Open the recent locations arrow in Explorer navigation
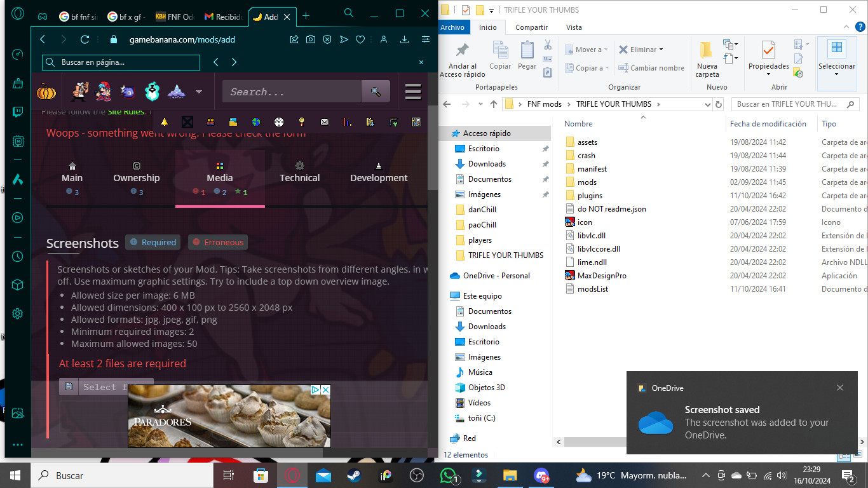 (x=479, y=104)
